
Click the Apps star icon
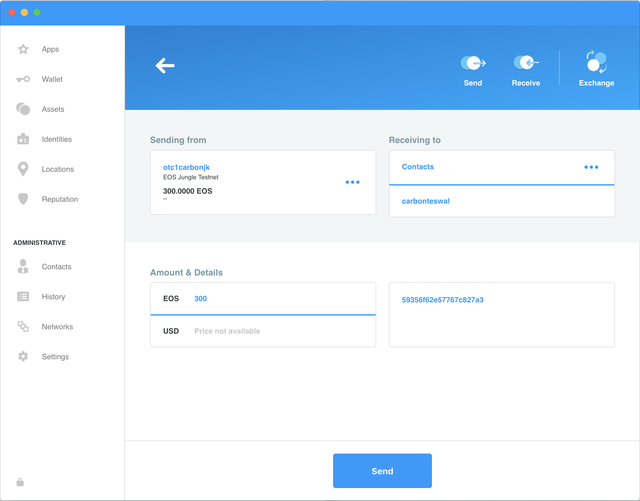[x=23, y=49]
